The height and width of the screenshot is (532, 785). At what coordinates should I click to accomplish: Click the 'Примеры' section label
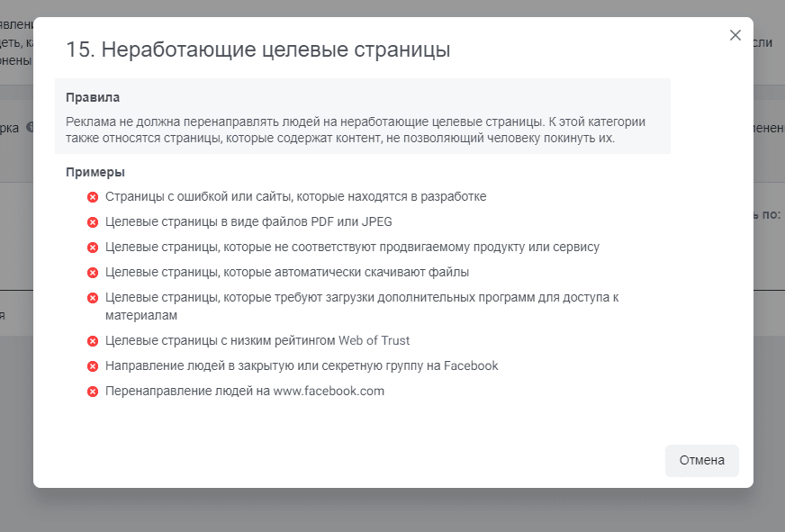(x=95, y=172)
